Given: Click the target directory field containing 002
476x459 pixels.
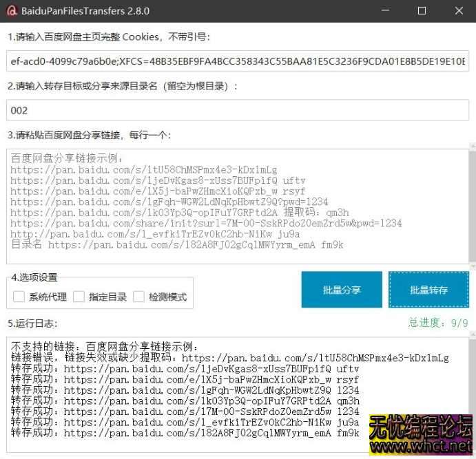Looking at the screenshot, I should 238,110.
